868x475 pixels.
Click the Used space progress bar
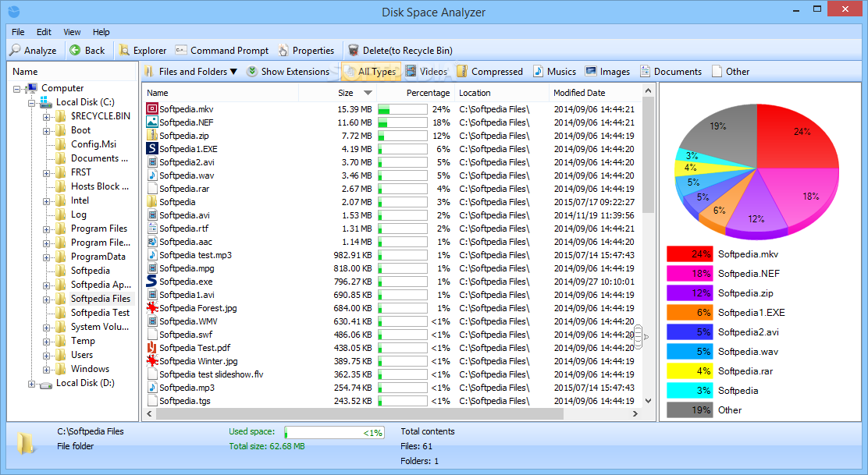tap(334, 432)
